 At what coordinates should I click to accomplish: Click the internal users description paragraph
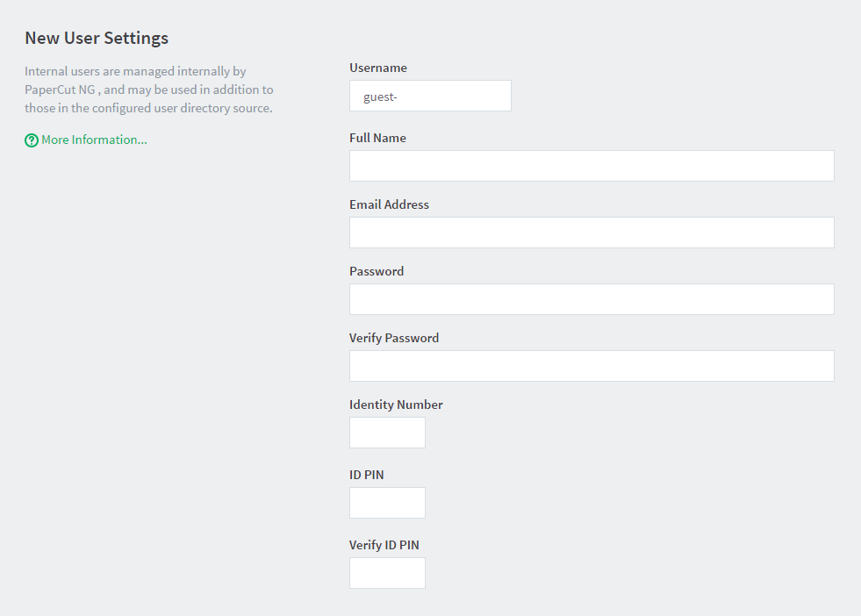pyautogui.click(x=149, y=90)
